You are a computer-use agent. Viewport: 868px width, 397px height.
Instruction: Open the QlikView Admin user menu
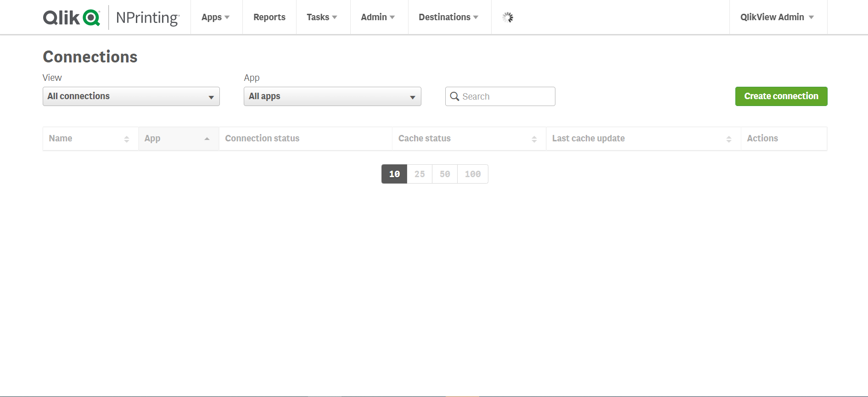777,17
